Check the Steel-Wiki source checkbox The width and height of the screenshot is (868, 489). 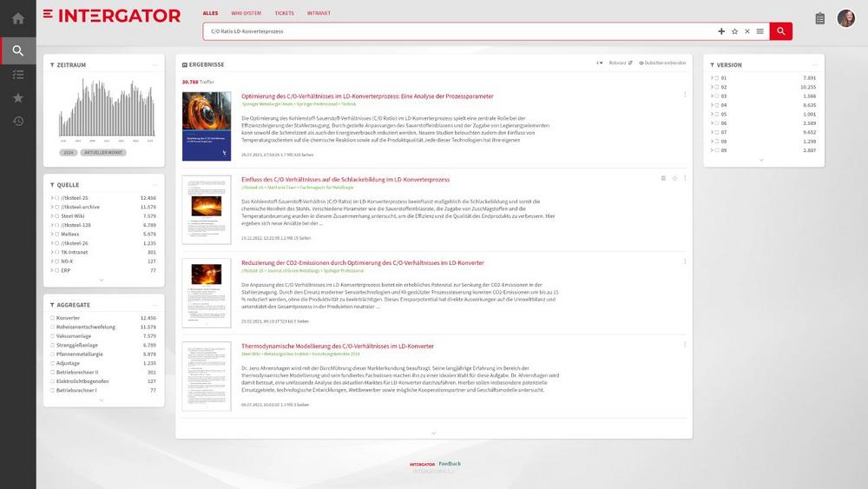point(57,216)
